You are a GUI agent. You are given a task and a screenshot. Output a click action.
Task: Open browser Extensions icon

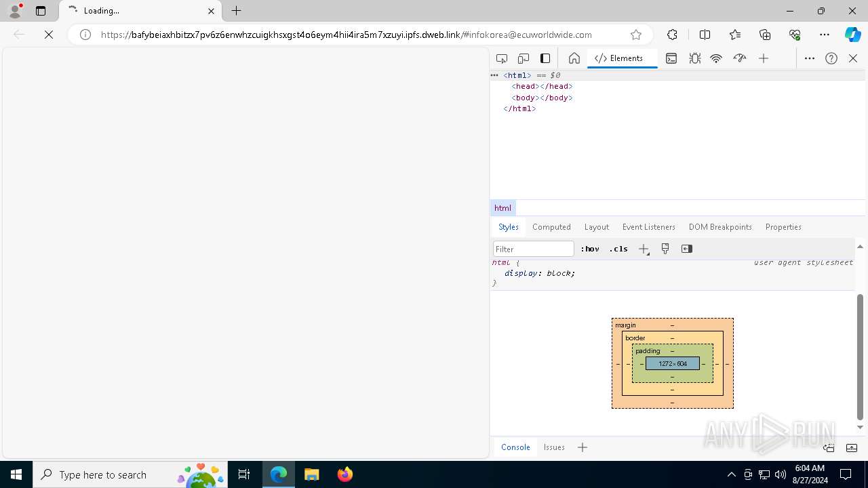pos(672,35)
